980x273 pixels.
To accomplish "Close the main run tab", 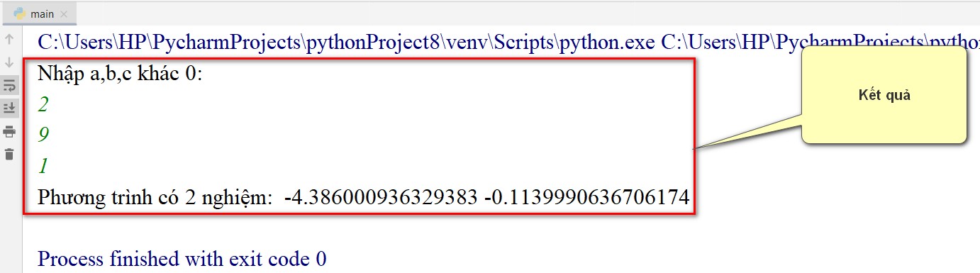I will click(65, 14).
